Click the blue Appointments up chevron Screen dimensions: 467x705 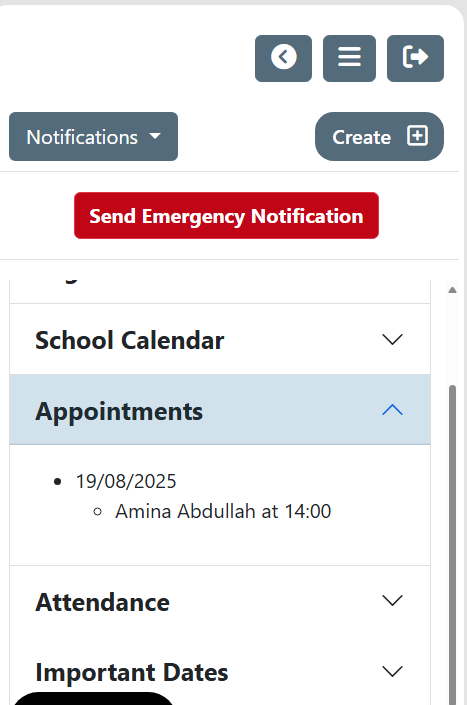click(392, 410)
